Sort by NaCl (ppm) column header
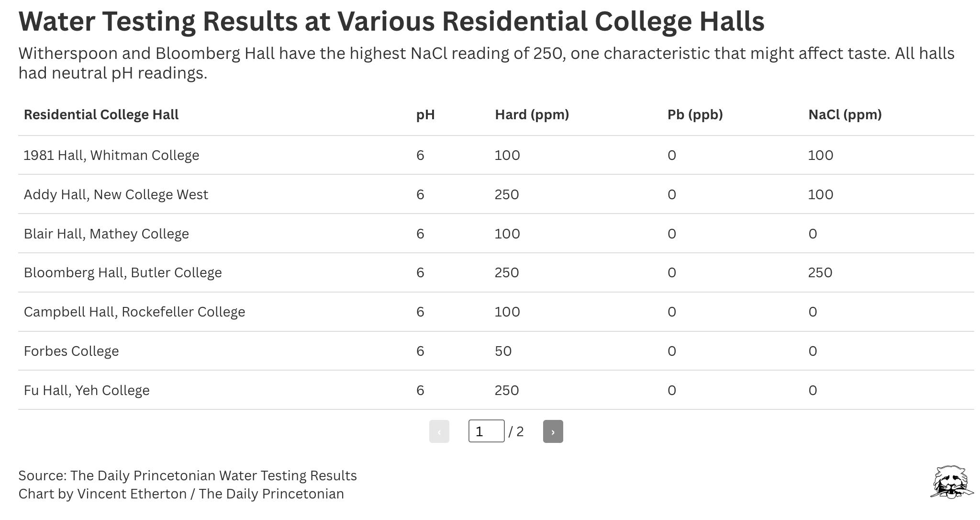This screenshot has width=980, height=520. pos(845,115)
